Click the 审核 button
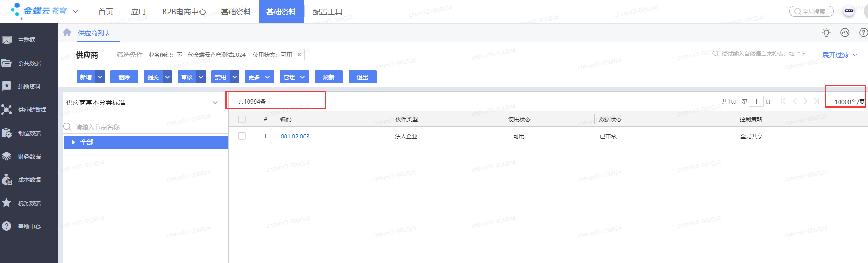The width and height of the screenshot is (868, 263). (x=187, y=77)
